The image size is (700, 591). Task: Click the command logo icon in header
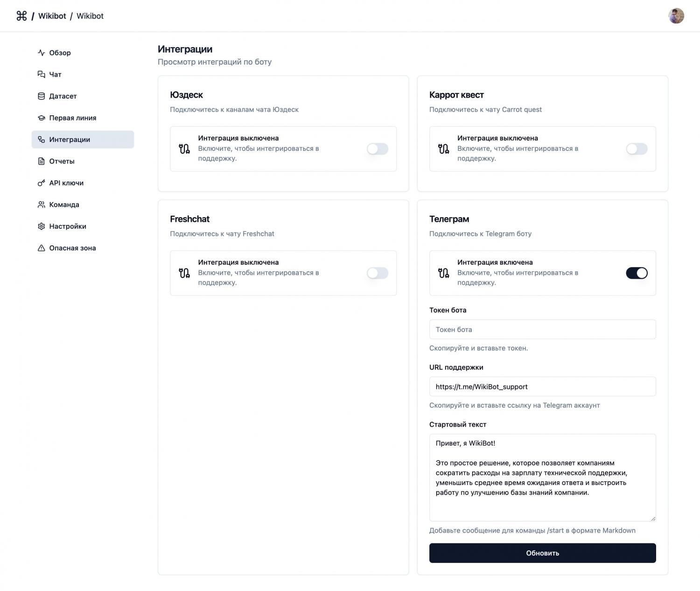[21, 16]
